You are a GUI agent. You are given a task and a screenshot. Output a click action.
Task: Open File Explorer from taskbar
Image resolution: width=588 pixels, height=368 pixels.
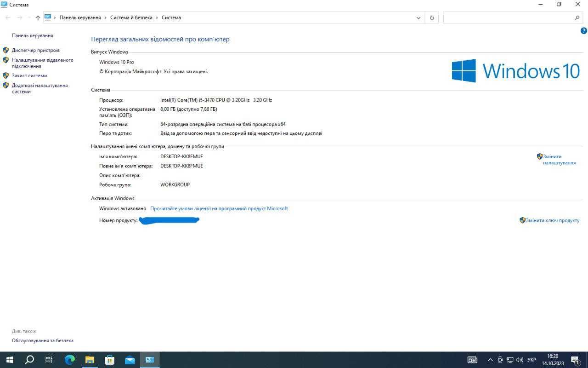[90, 360]
